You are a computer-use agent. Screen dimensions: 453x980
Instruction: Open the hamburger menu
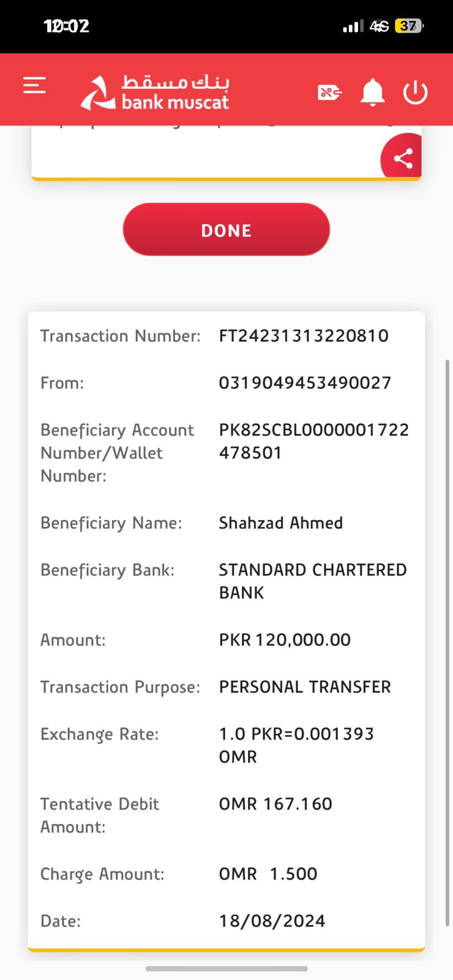[x=35, y=85]
